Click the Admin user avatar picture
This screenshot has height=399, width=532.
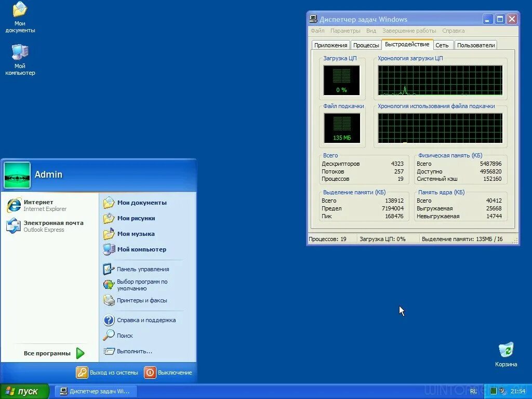coord(17,175)
